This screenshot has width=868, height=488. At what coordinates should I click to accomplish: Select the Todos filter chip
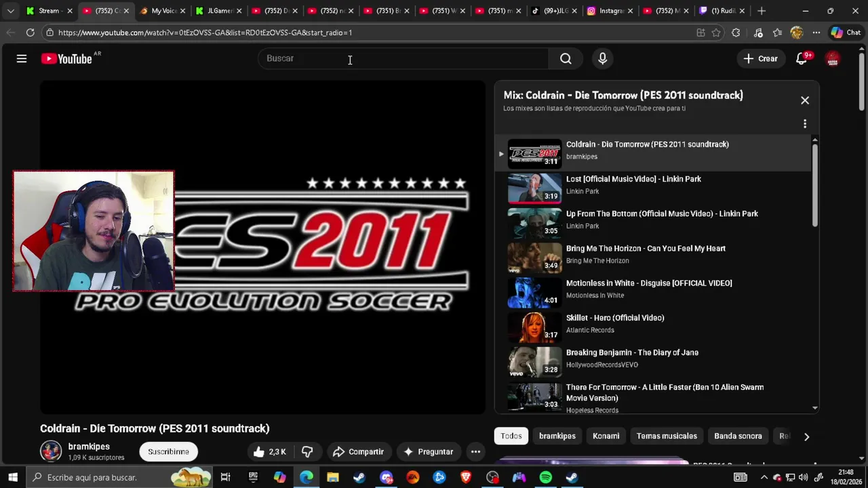pos(511,436)
